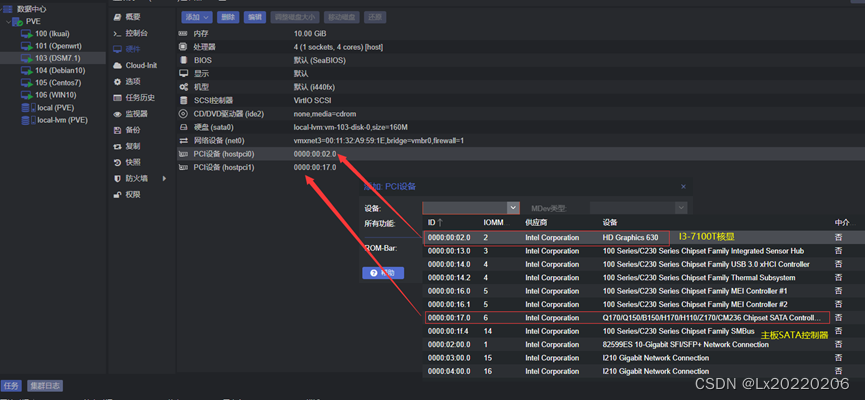Click the 备份 floppy disk icon

tap(117, 130)
